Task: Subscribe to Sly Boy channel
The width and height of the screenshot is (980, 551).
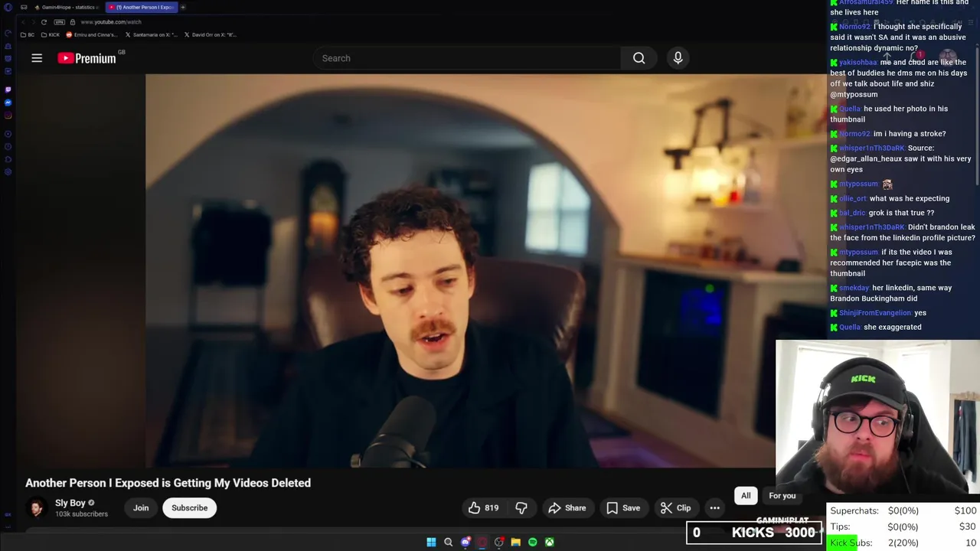Action: click(x=190, y=507)
